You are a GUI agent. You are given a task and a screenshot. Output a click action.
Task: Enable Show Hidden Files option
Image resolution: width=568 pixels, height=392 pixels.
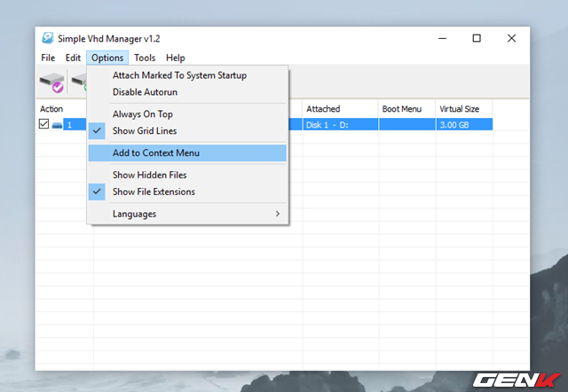point(187,175)
